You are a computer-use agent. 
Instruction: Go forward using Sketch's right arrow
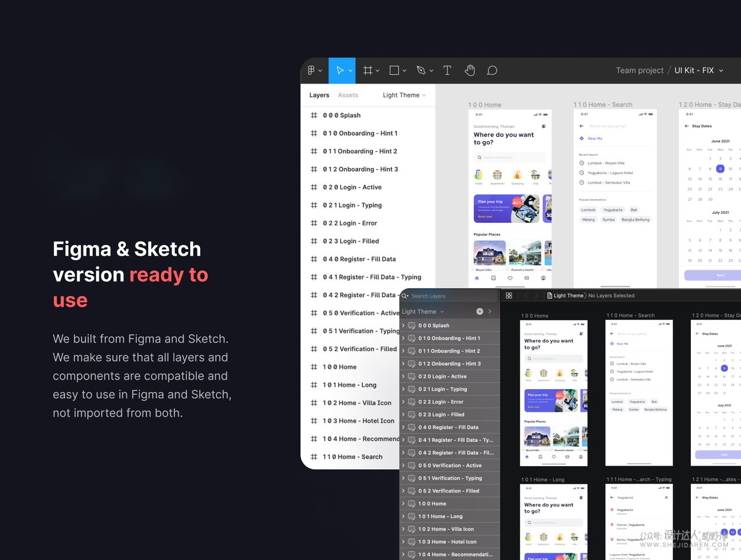click(537, 296)
